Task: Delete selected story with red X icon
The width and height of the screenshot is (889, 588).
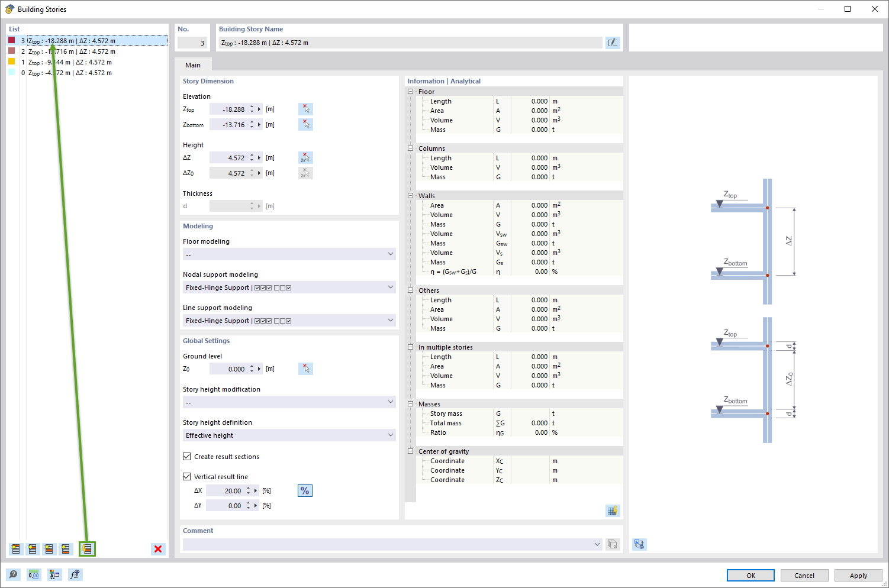Action: (158, 549)
